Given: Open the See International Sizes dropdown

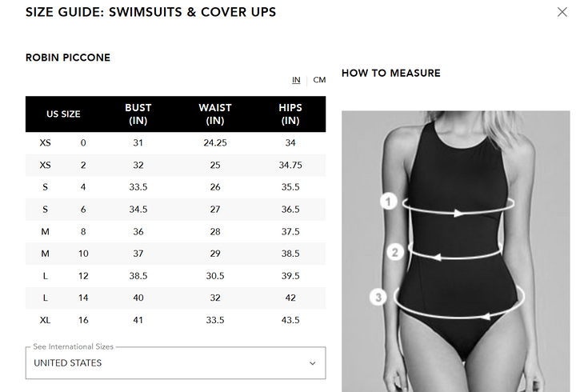Looking at the screenshot, I should click(175, 362).
